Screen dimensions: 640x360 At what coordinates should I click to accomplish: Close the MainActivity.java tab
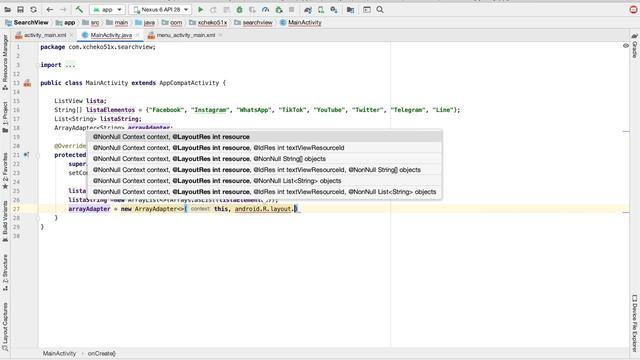tap(138, 35)
